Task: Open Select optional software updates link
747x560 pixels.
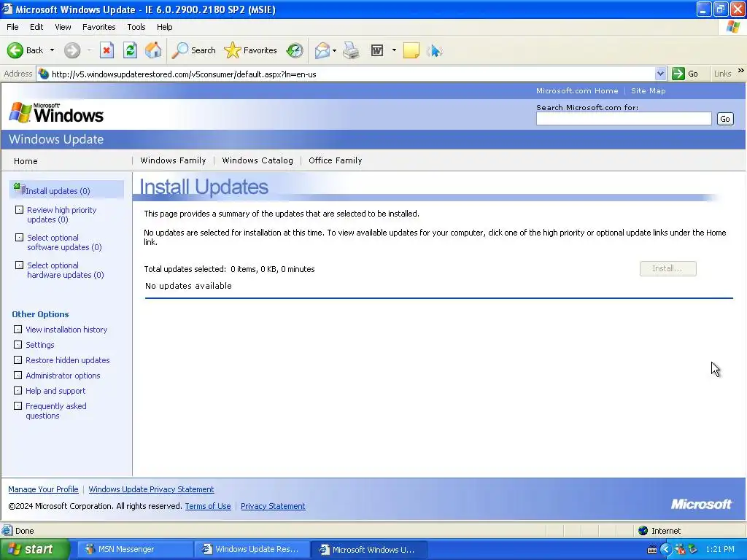Action: (64, 242)
